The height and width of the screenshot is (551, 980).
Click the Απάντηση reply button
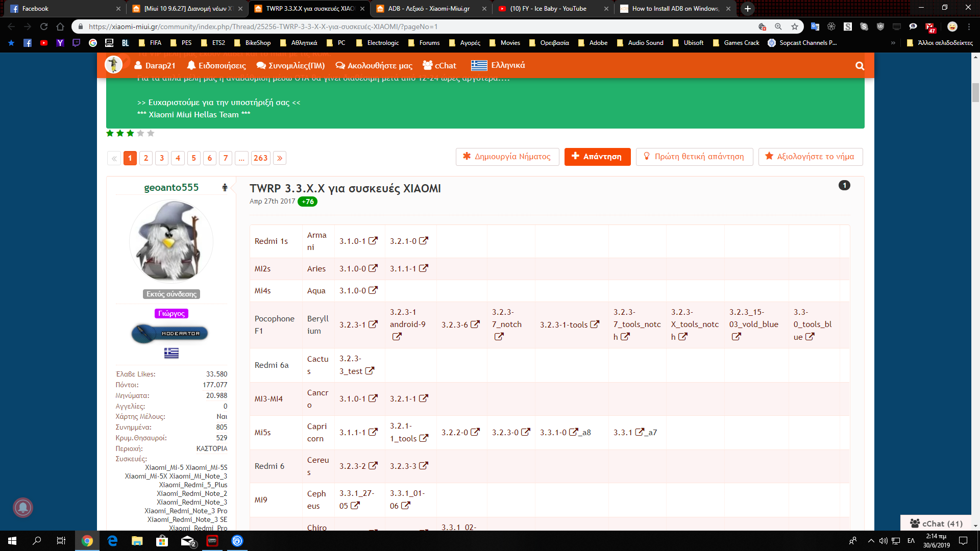pyautogui.click(x=597, y=157)
